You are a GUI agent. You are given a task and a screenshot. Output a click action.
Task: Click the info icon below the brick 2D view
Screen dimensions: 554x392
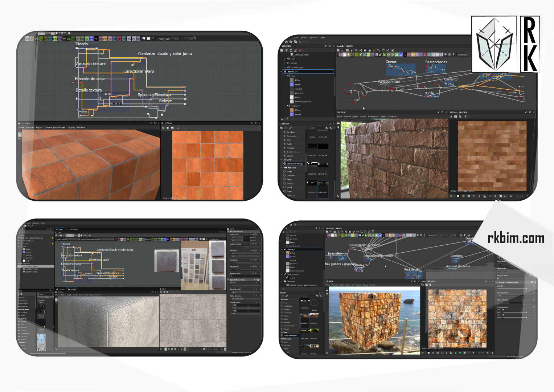click(479, 196)
